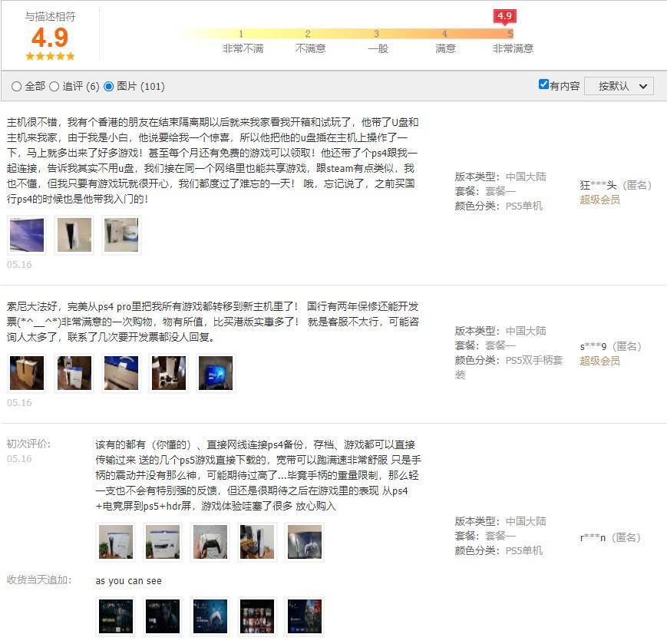Viewport: 667px width, 644px height.
Task: Click reviewer name r***n (匿名)
Action: (x=610, y=537)
